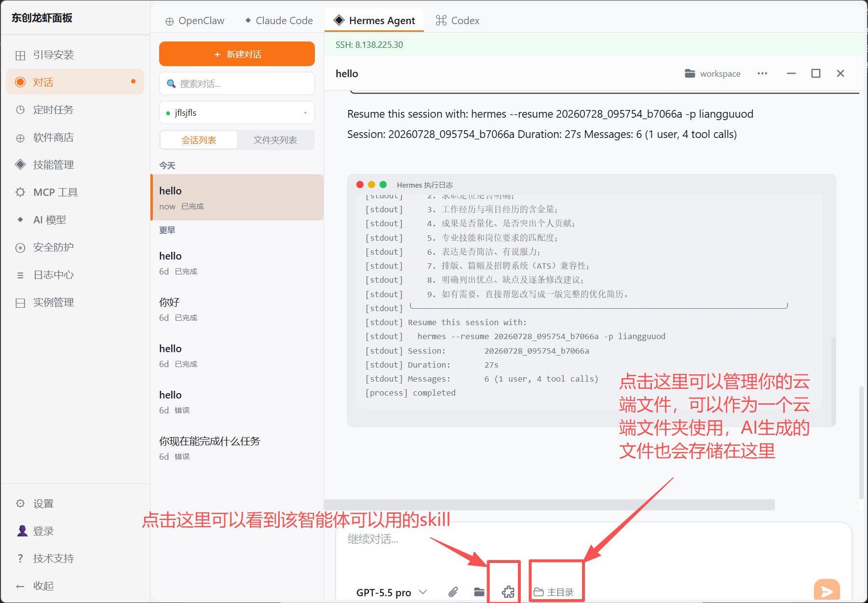Click the workspace label button
This screenshot has width=868, height=603.
point(720,74)
